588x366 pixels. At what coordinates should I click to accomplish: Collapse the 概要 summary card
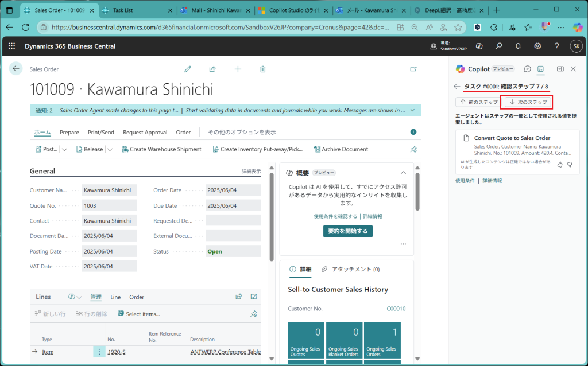pyautogui.click(x=403, y=173)
